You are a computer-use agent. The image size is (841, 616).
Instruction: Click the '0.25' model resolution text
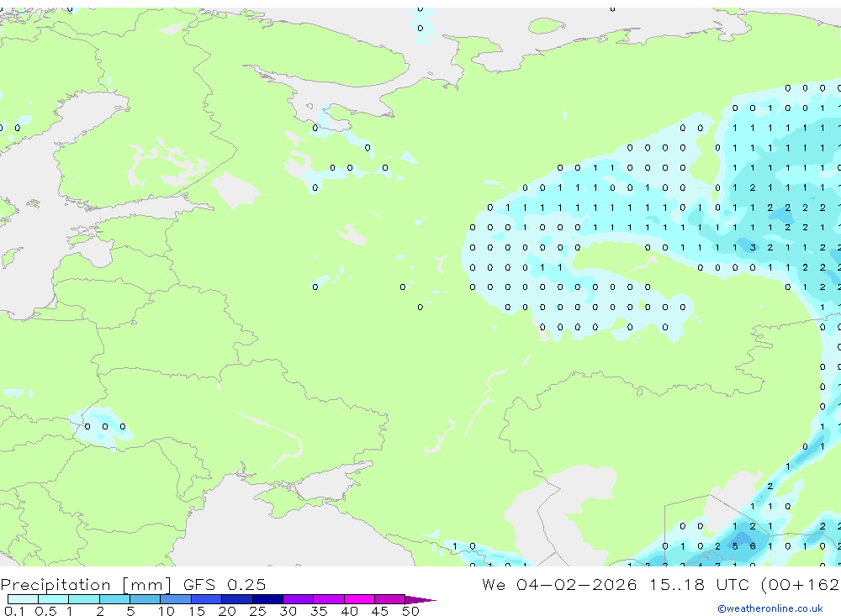tap(246, 584)
